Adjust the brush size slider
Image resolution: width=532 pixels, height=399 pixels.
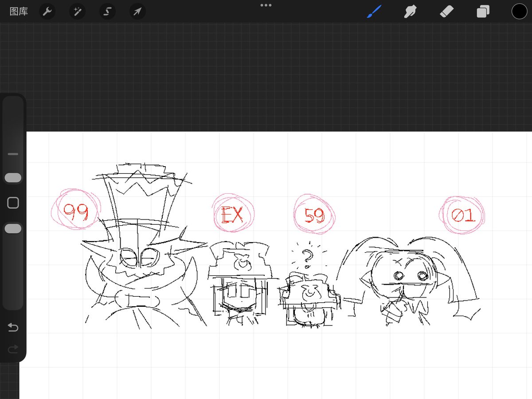tap(13, 177)
